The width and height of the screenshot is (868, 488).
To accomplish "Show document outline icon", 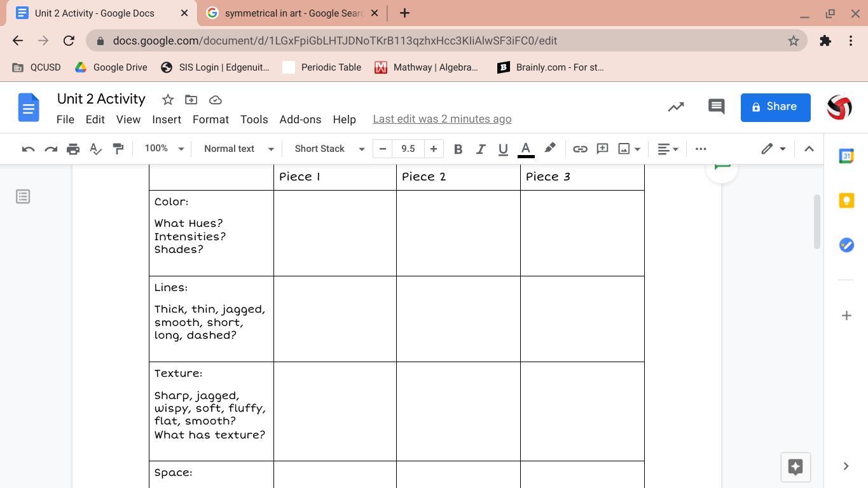I will 23,196.
